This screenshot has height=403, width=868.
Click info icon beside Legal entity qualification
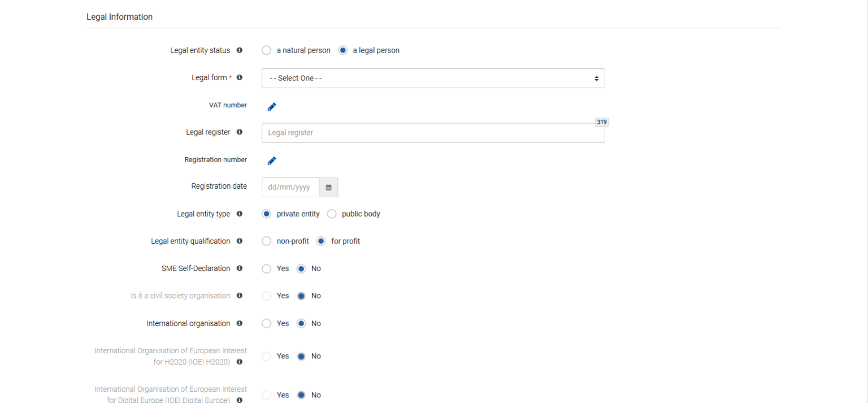click(x=240, y=241)
